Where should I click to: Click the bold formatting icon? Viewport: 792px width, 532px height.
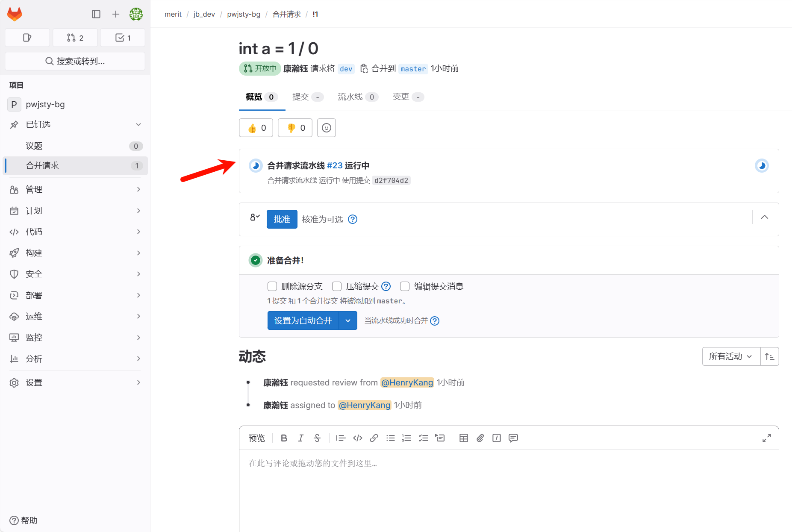tap(284, 438)
